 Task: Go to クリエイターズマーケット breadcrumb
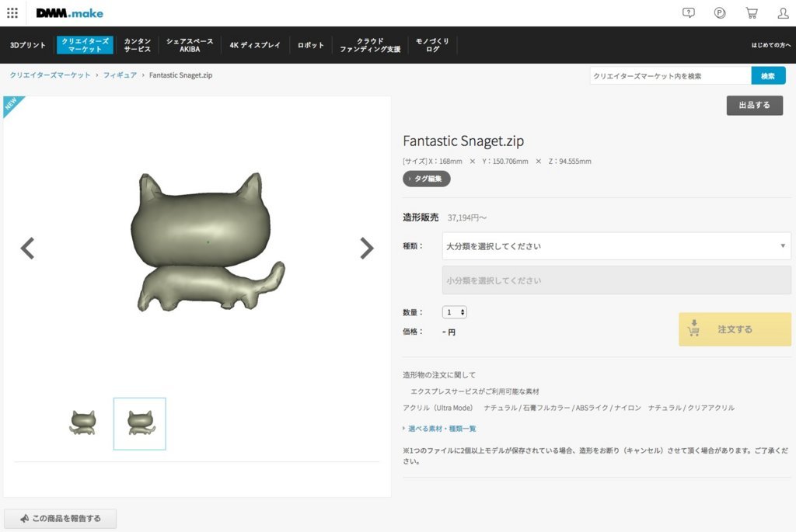click(x=50, y=75)
